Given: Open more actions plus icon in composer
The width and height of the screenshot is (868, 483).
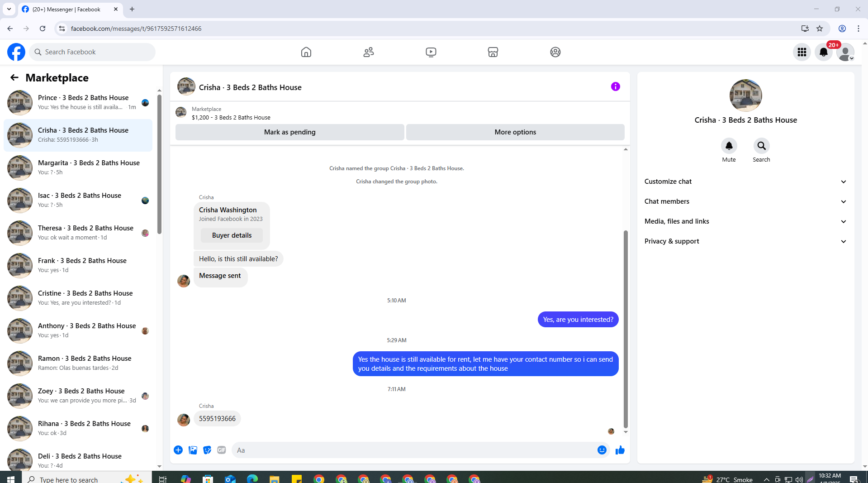Looking at the screenshot, I should 178,450.
